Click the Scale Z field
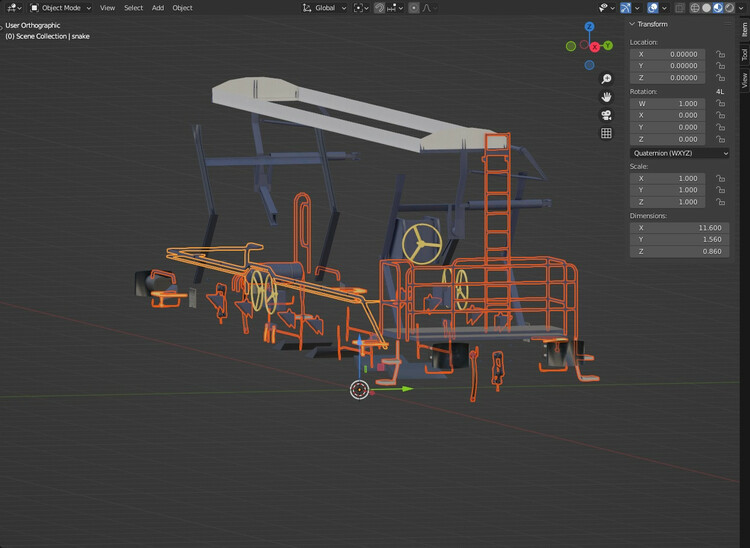Screen dimensions: 750x548 (667, 202)
